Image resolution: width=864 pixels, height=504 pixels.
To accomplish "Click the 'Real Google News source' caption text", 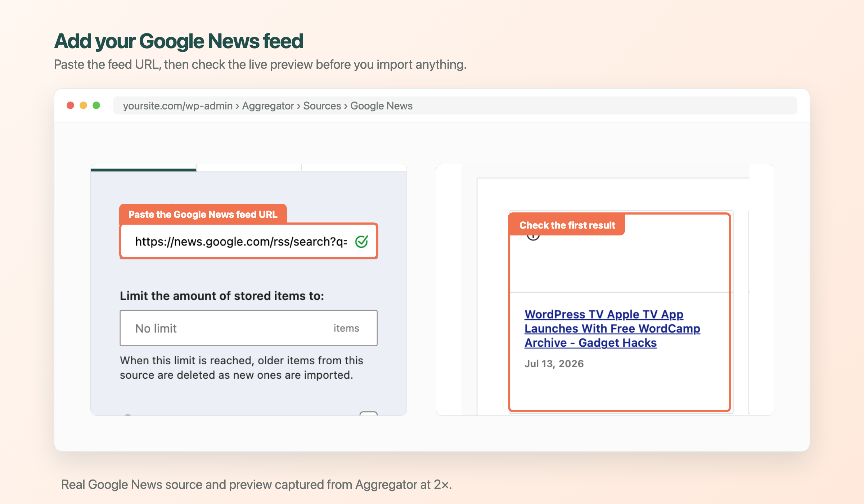I will click(256, 485).
